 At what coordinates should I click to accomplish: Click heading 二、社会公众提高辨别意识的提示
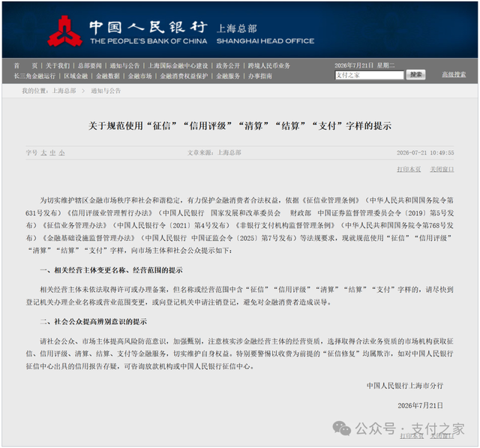(x=93, y=321)
